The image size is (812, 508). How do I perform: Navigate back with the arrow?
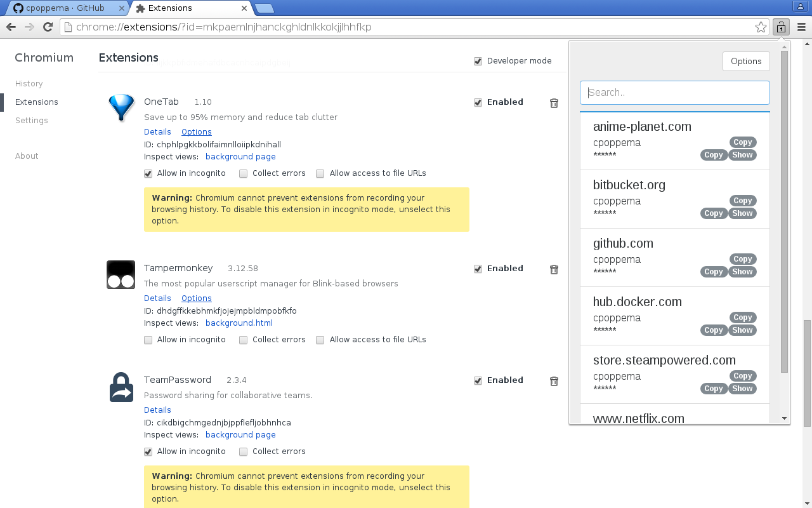click(11, 27)
